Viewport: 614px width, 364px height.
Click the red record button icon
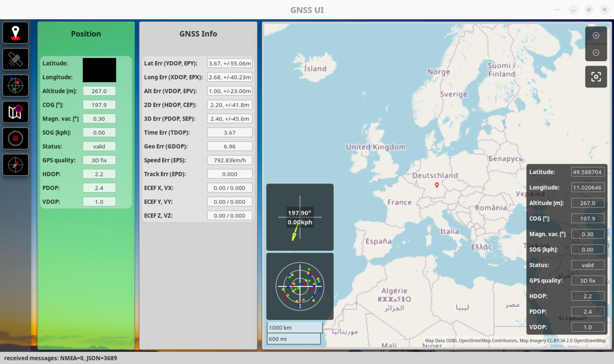(15, 139)
